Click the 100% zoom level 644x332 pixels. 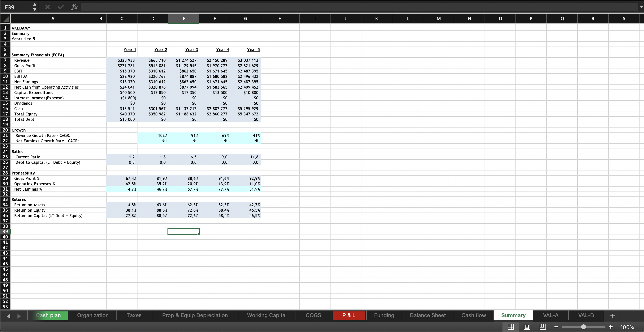(627, 327)
